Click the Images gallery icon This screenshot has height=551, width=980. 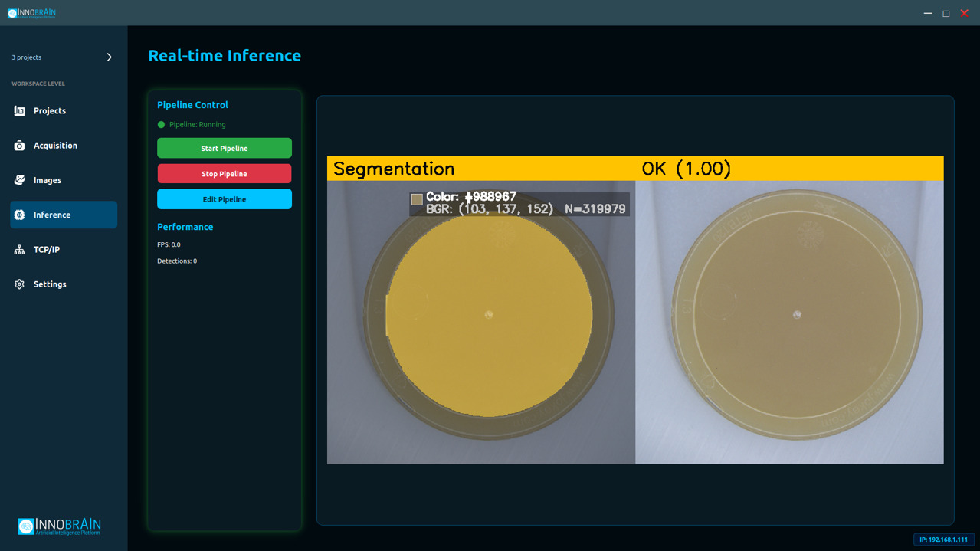click(x=20, y=180)
